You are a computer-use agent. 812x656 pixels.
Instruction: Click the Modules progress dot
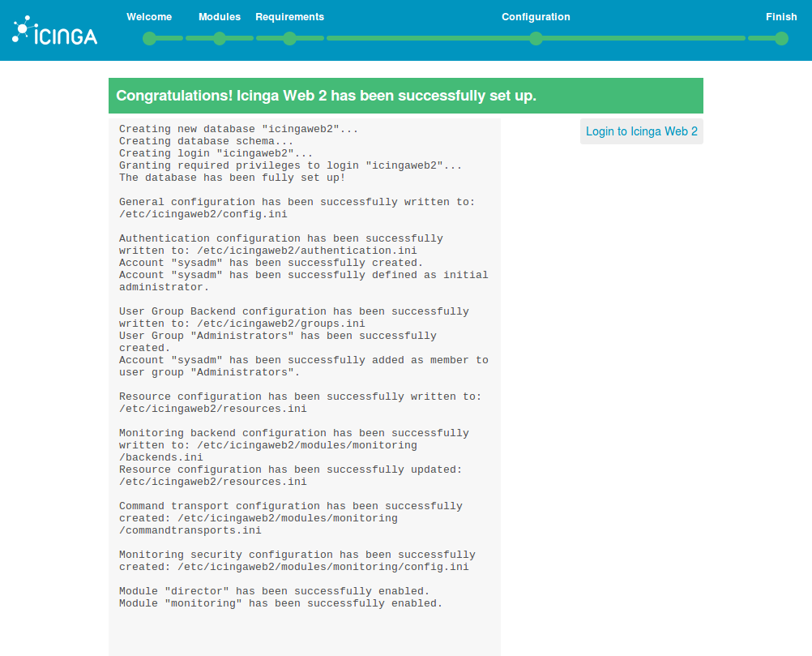pos(220,38)
